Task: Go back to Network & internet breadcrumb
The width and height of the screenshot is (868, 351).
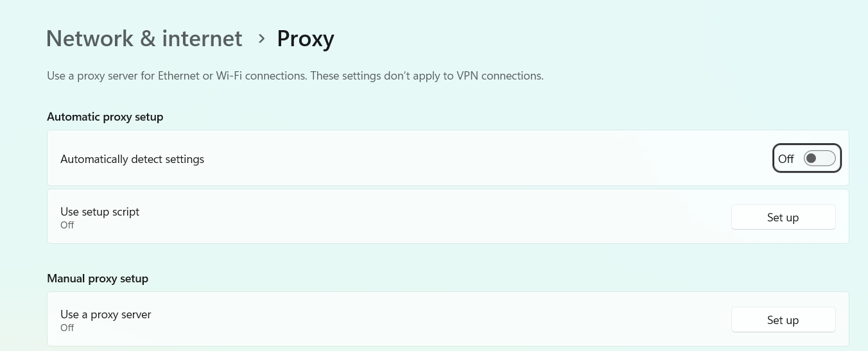Action: click(x=144, y=39)
